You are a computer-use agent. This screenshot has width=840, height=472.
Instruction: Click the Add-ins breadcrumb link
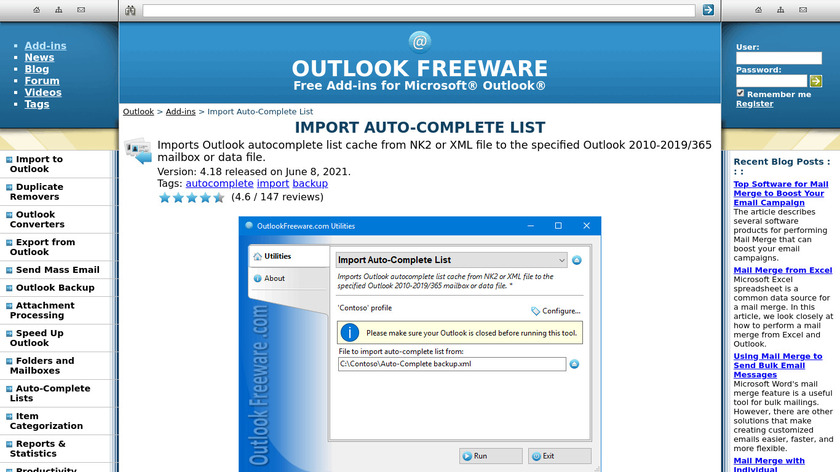point(181,111)
